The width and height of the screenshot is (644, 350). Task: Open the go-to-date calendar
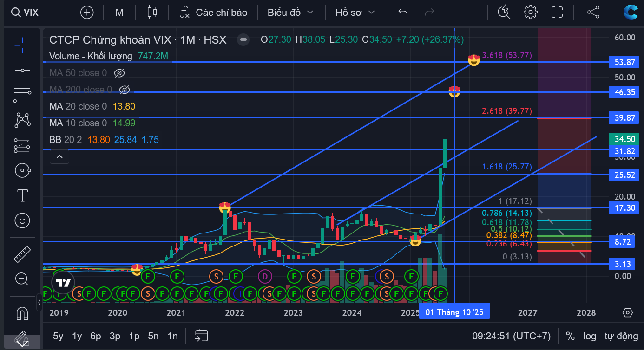[201, 336]
